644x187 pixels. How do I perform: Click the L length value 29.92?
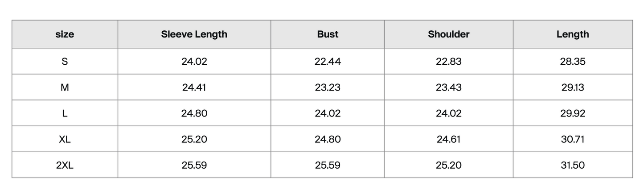573,113
